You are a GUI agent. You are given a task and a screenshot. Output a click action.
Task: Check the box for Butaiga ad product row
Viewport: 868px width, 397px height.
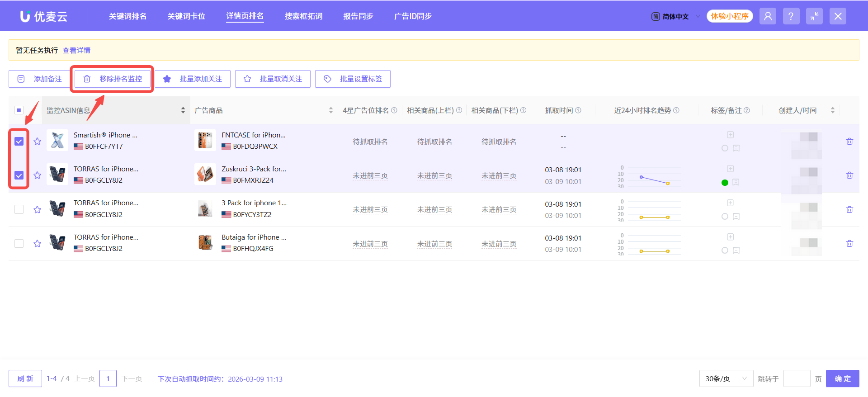coord(19,244)
